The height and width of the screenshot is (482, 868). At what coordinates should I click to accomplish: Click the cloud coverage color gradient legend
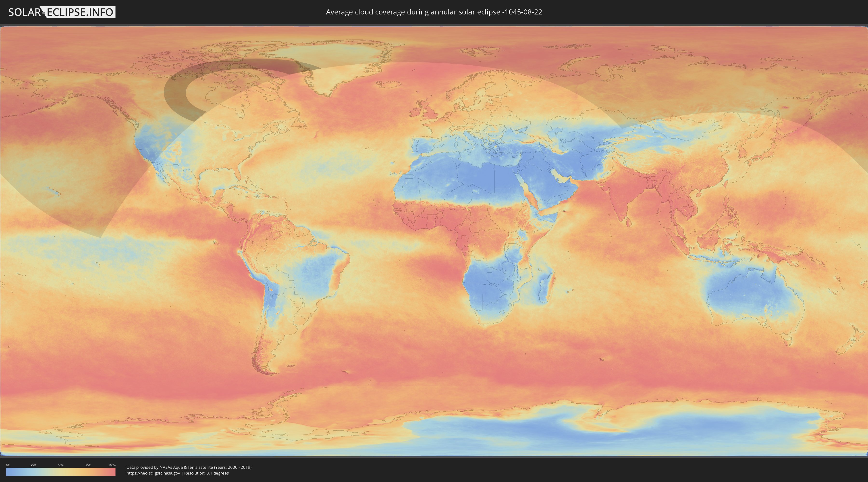pos(61,472)
